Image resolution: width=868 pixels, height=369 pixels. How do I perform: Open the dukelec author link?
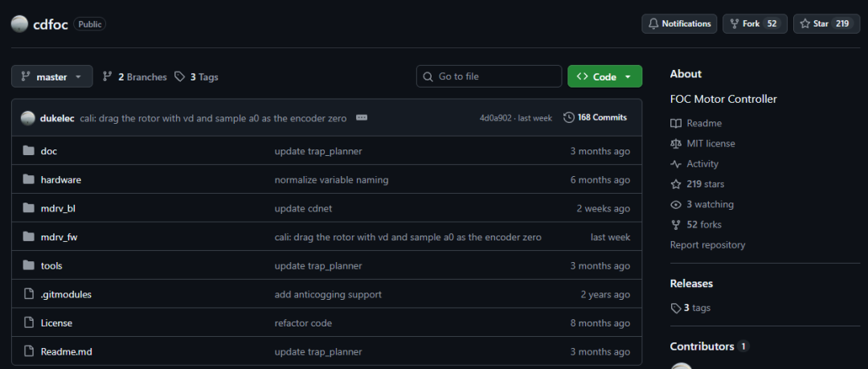[58, 118]
